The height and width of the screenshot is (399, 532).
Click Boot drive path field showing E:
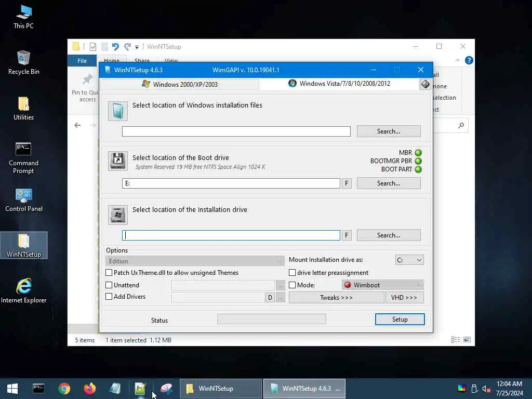click(x=231, y=183)
